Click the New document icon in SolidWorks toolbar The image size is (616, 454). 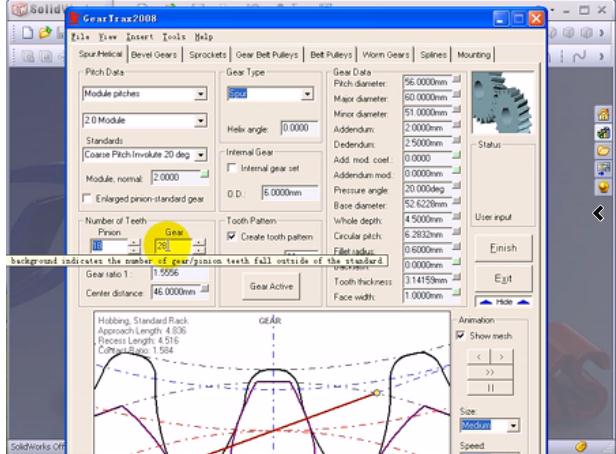point(28,33)
